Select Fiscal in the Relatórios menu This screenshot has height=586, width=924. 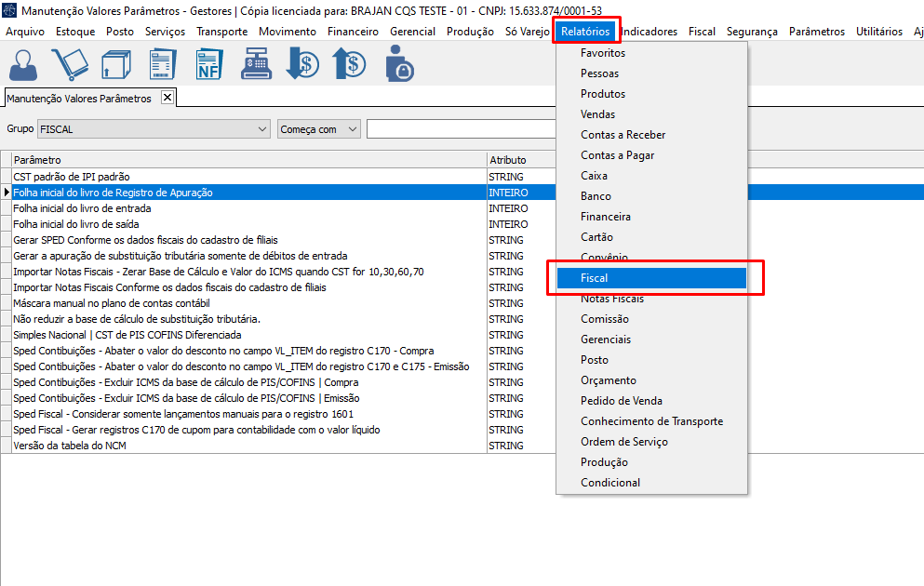[x=594, y=278]
